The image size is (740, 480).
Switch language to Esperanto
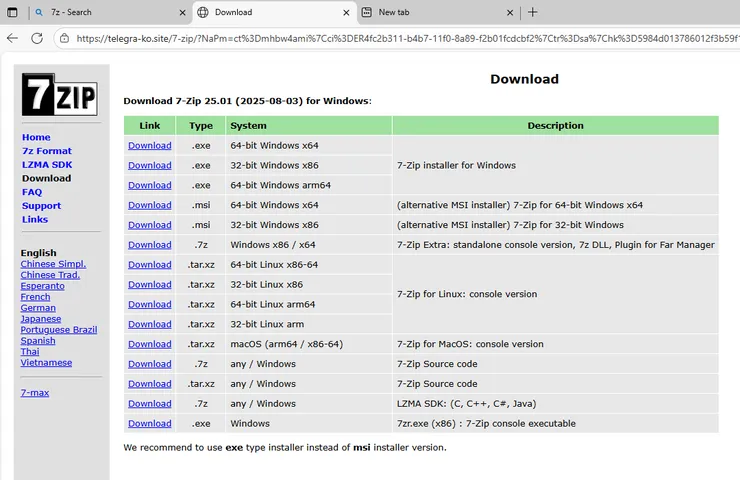[42, 286]
